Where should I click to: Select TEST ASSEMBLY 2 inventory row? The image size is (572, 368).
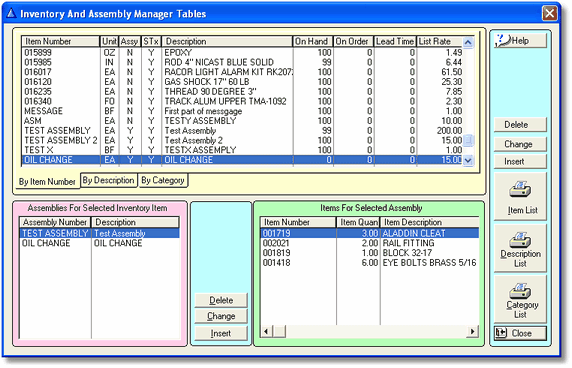coord(242,140)
